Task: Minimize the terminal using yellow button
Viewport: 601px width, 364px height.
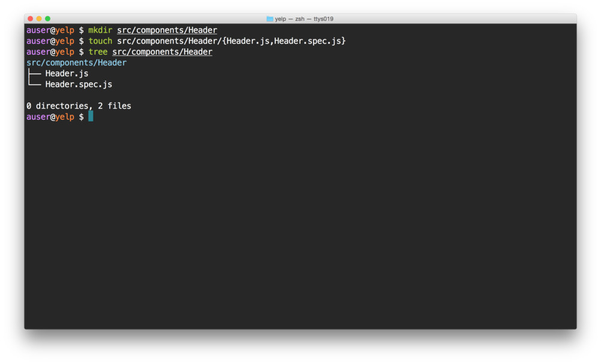Action: 39,19
